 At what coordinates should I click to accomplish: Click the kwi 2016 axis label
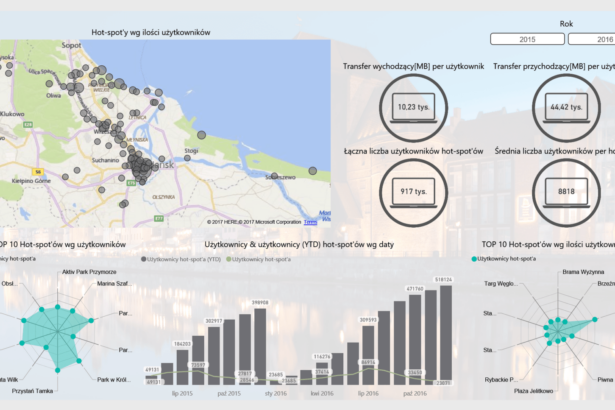tap(322, 393)
